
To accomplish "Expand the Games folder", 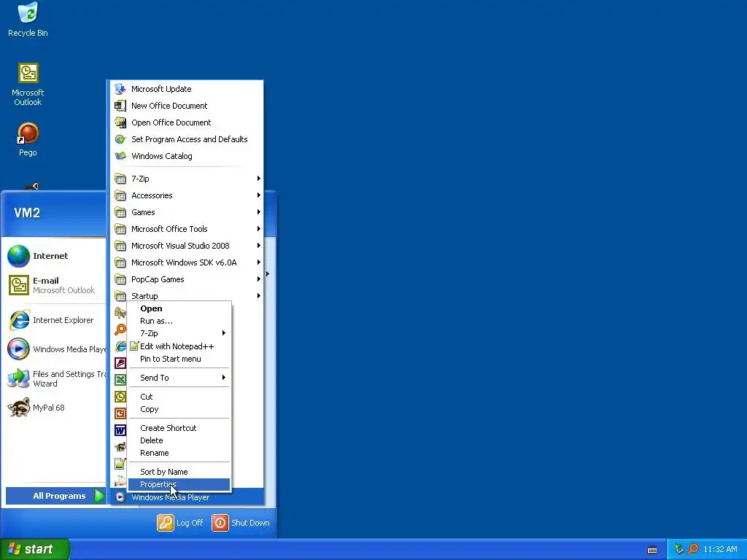I will pyautogui.click(x=186, y=212).
